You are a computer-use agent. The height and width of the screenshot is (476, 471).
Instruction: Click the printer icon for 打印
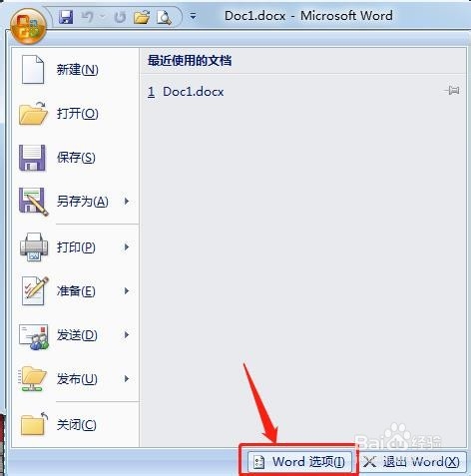pyautogui.click(x=34, y=247)
